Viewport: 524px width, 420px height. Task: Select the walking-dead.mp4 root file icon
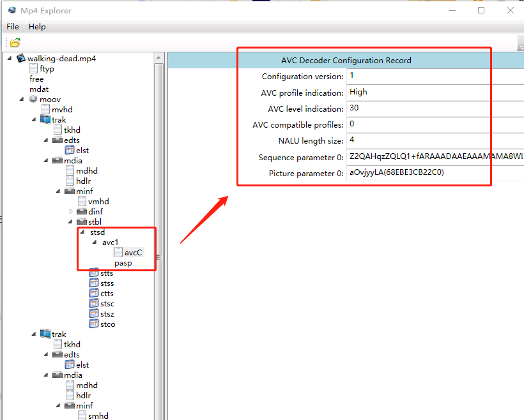coord(21,58)
